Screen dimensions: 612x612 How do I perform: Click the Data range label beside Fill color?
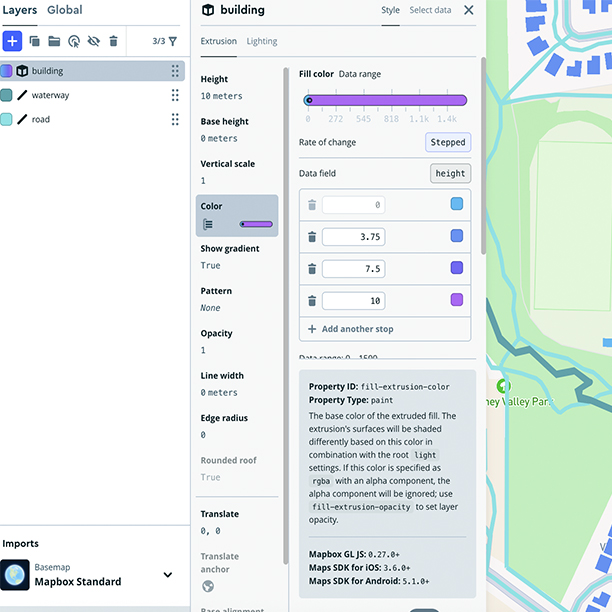pyautogui.click(x=359, y=74)
